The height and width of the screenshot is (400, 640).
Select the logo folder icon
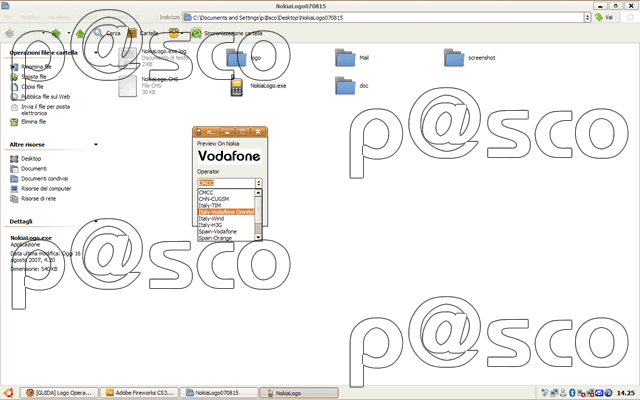236,58
